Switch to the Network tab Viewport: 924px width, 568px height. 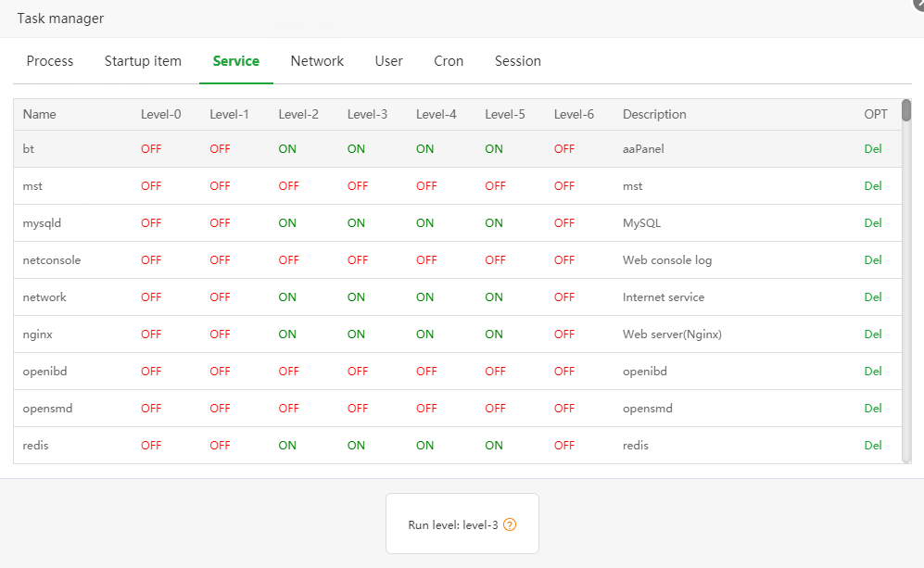tap(317, 61)
